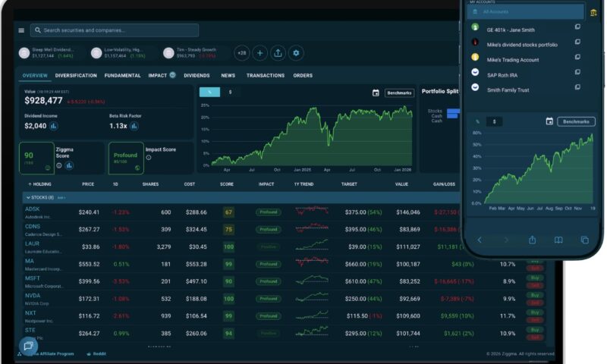The image size is (607, 364).
Task: Tap the bank icon beside All Accounts on the phone
Action: (593, 13)
